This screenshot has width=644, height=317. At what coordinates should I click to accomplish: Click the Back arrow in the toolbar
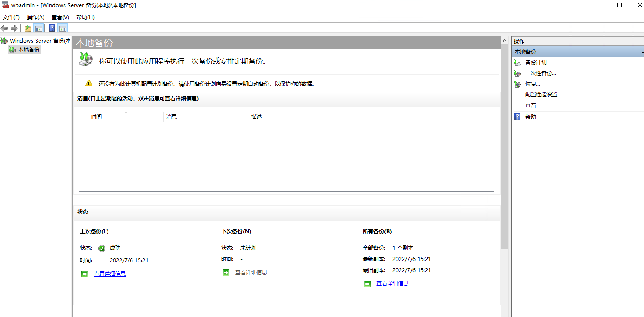tap(4, 28)
